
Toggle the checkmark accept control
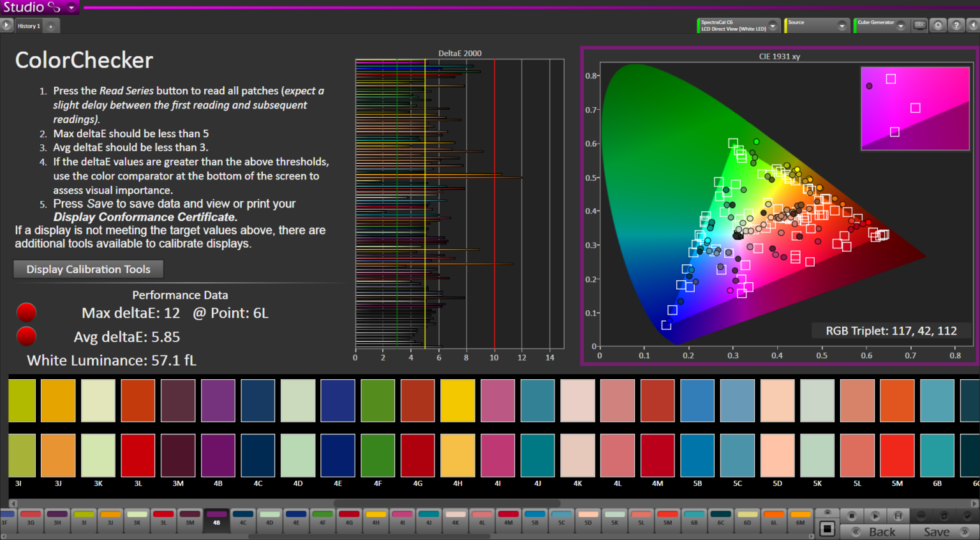point(968,516)
